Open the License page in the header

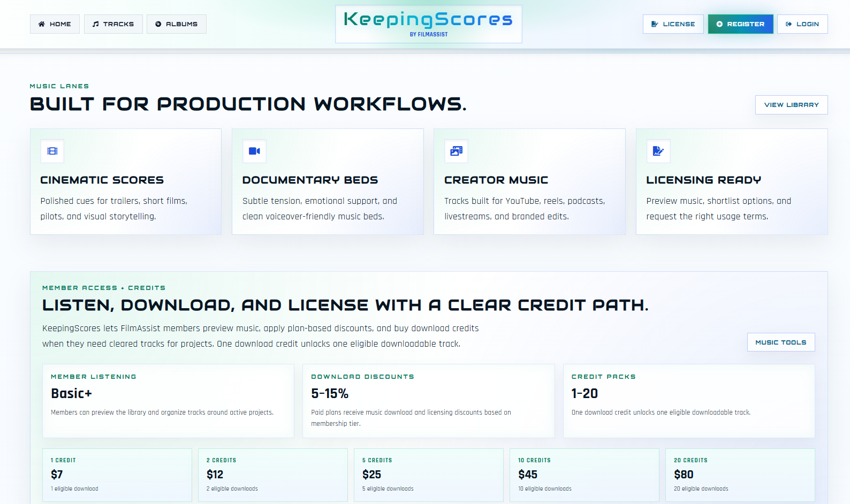click(x=673, y=24)
